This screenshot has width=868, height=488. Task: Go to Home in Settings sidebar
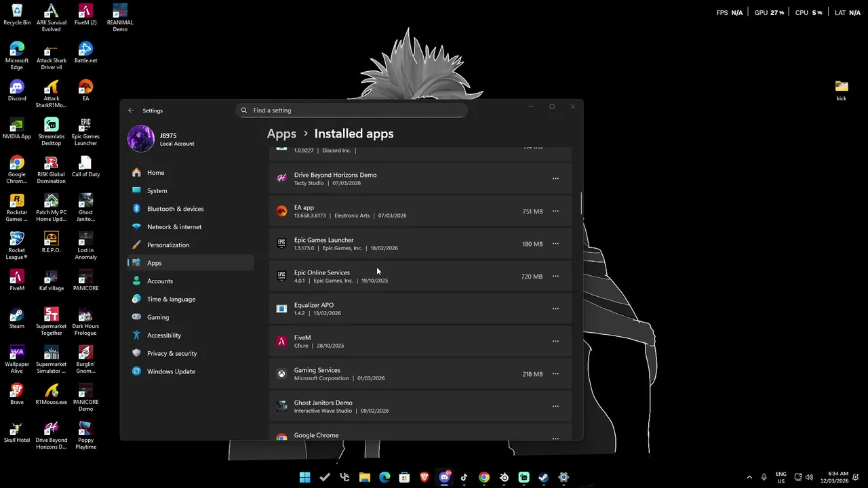point(191,173)
